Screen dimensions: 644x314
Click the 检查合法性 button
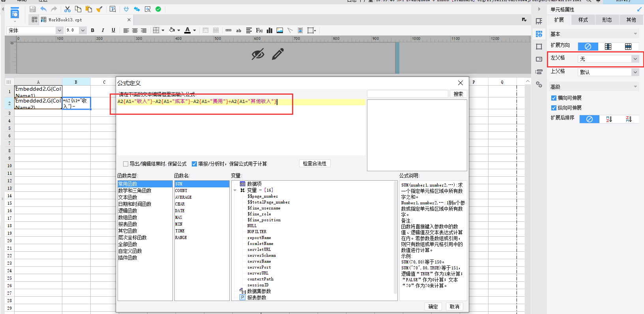(x=315, y=163)
